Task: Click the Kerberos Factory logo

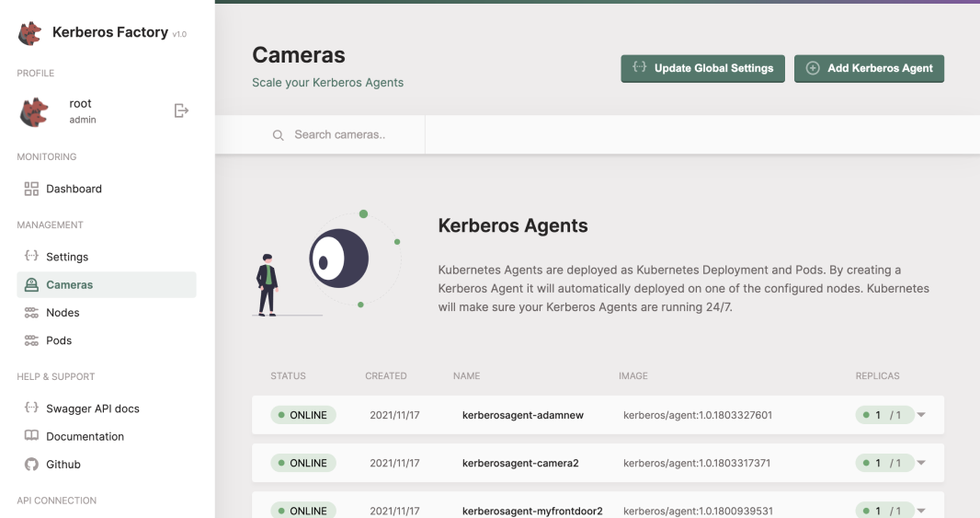Action: [x=30, y=33]
